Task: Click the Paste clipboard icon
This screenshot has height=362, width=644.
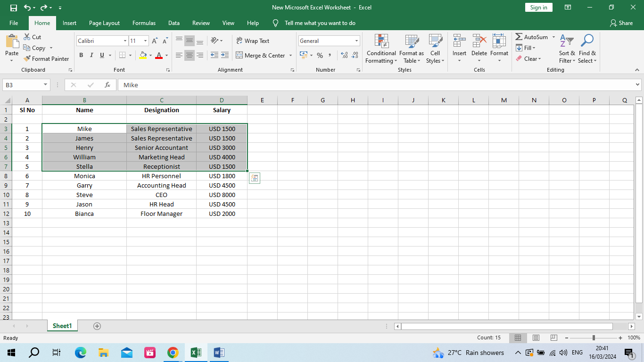Action: click(12, 41)
